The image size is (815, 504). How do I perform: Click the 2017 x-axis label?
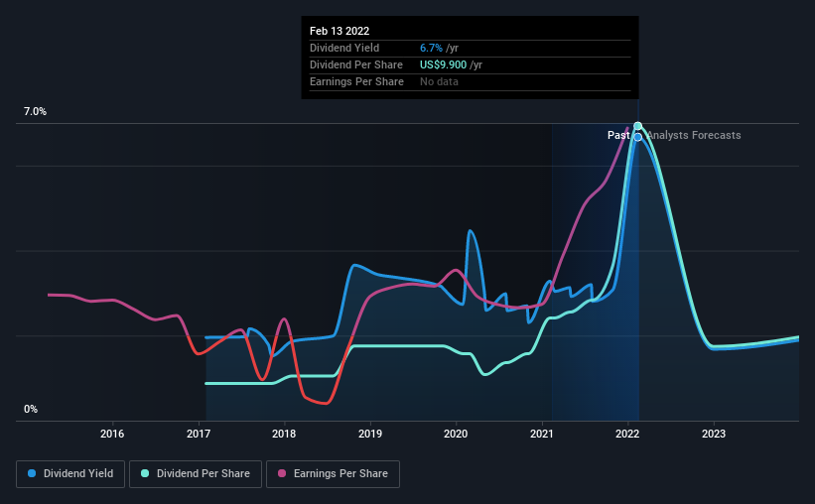199,434
